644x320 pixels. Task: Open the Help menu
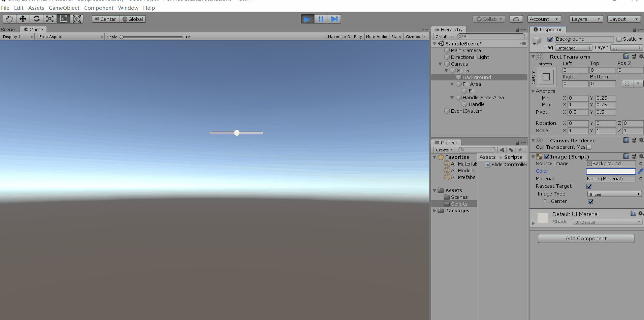point(149,8)
